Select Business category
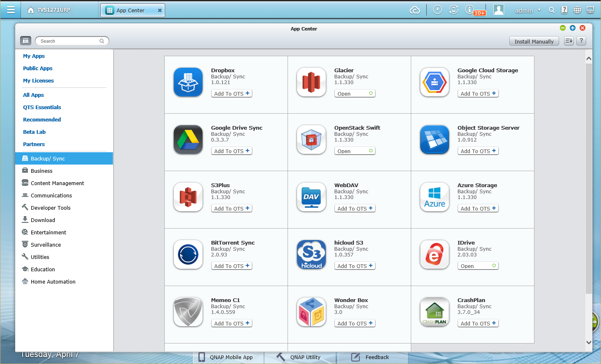Viewport: 601px width, 364px height. pos(64,171)
